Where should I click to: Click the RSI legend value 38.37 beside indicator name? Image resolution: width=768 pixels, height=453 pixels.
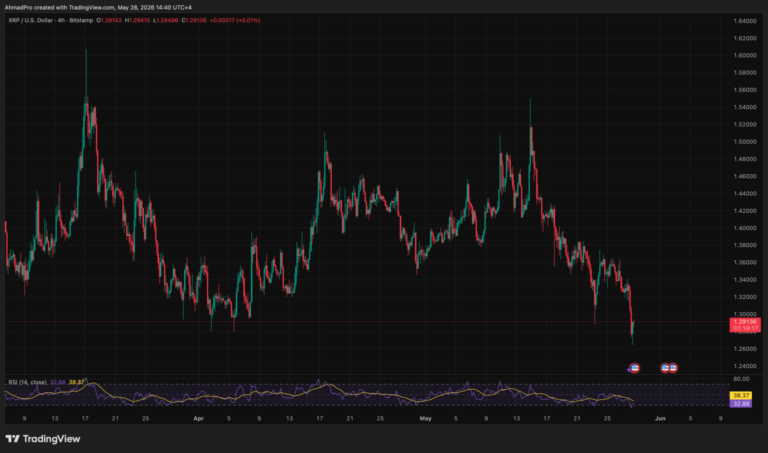pyautogui.click(x=76, y=382)
